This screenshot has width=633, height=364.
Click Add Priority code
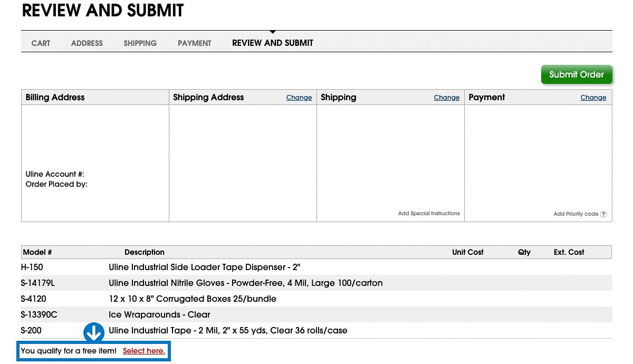click(576, 214)
